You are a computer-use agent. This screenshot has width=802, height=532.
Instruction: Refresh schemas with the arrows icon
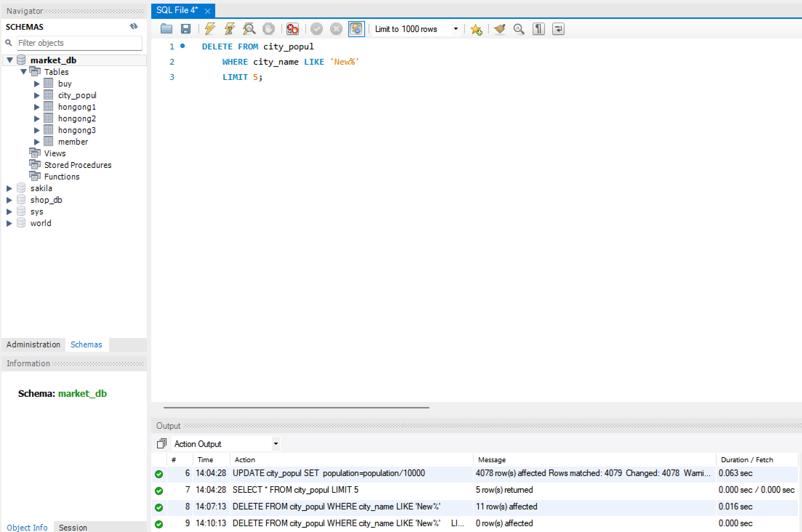[134, 27]
